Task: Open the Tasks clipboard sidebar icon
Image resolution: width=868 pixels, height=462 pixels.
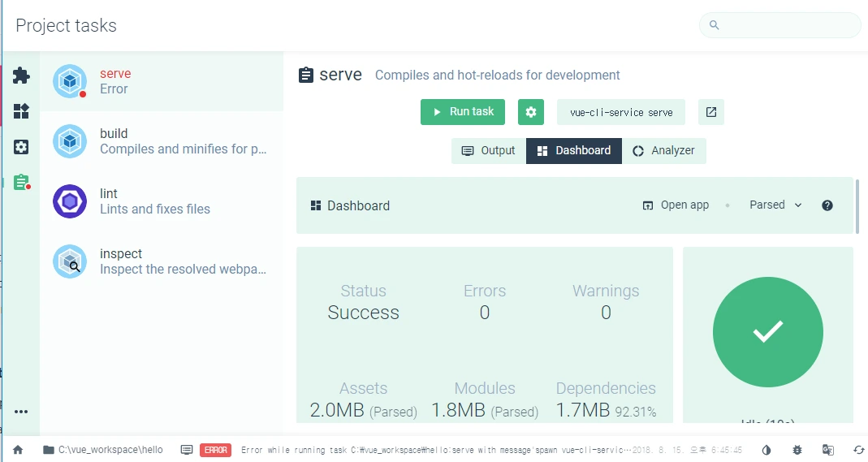Action: (22, 182)
